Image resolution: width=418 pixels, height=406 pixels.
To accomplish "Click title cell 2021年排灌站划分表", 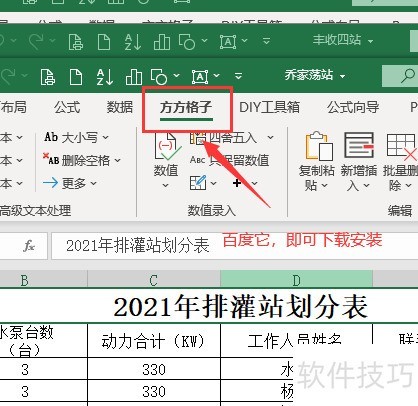I will pos(241,306).
